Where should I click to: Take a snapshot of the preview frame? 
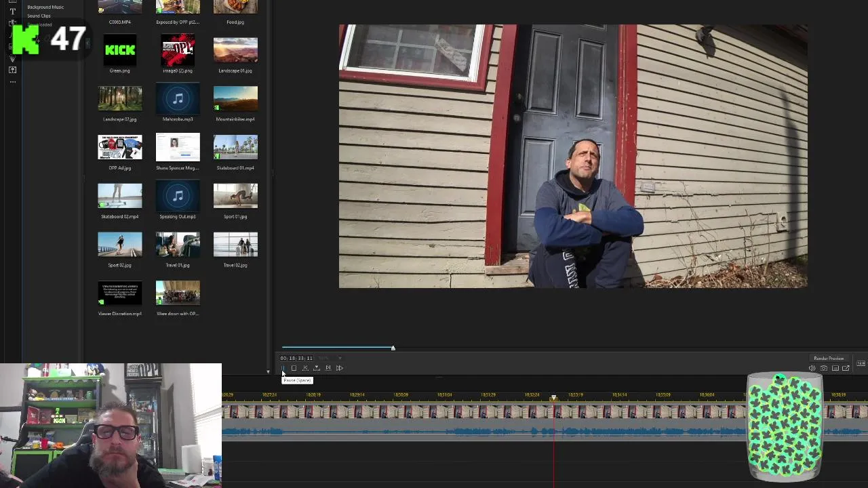point(824,368)
